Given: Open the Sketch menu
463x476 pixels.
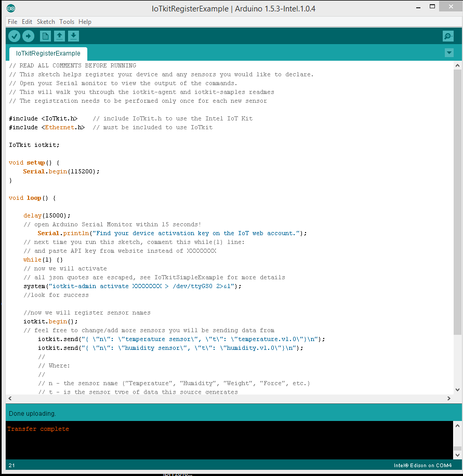Looking at the screenshot, I should point(46,22).
